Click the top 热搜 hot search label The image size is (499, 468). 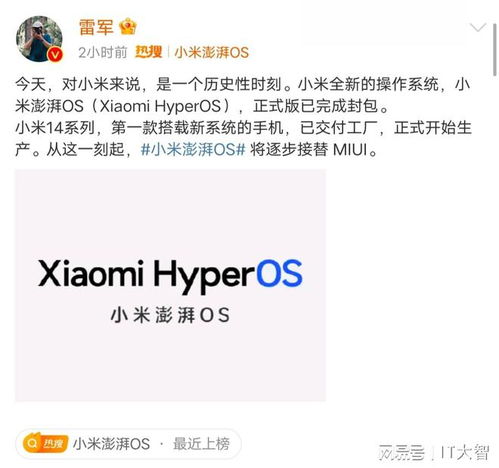[149, 52]
